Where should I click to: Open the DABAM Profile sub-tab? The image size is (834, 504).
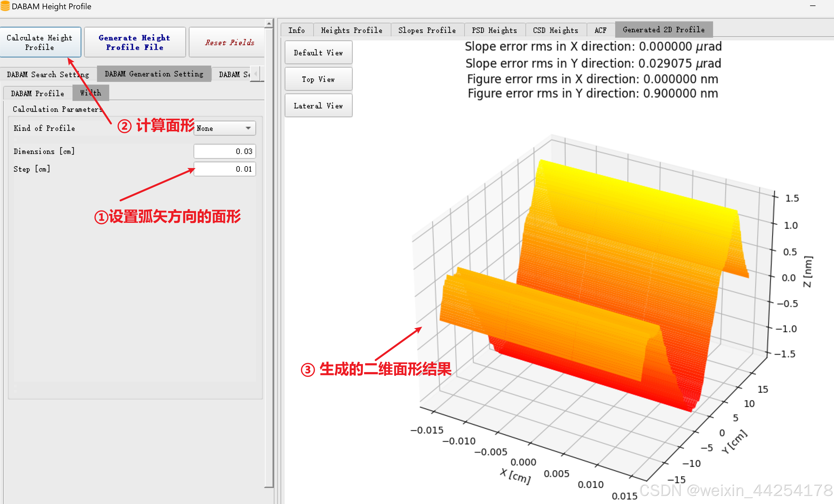point(38,93)
